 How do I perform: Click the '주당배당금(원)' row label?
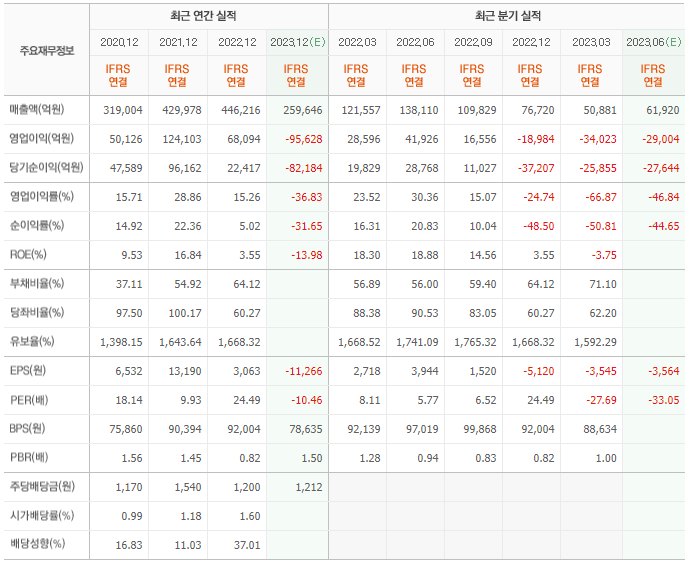[x=42, y=487]
